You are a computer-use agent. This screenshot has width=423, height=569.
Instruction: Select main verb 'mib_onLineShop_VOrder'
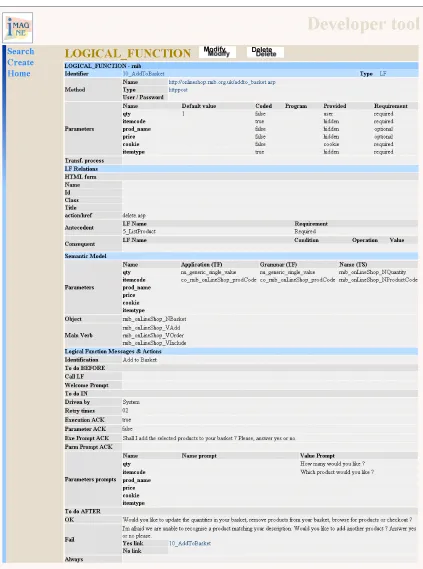tap(153, 335)
